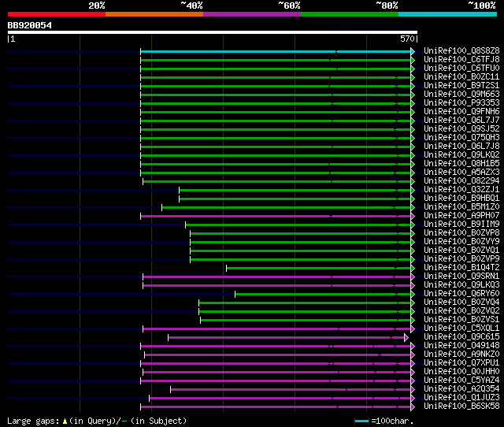Screen dimensions: 504x427
Task: Click the Large gaps legend text
Action: [x=33, y=421]
